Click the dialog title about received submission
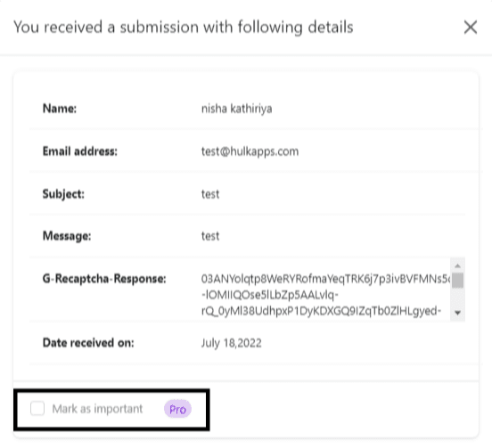 click(184, 28)
